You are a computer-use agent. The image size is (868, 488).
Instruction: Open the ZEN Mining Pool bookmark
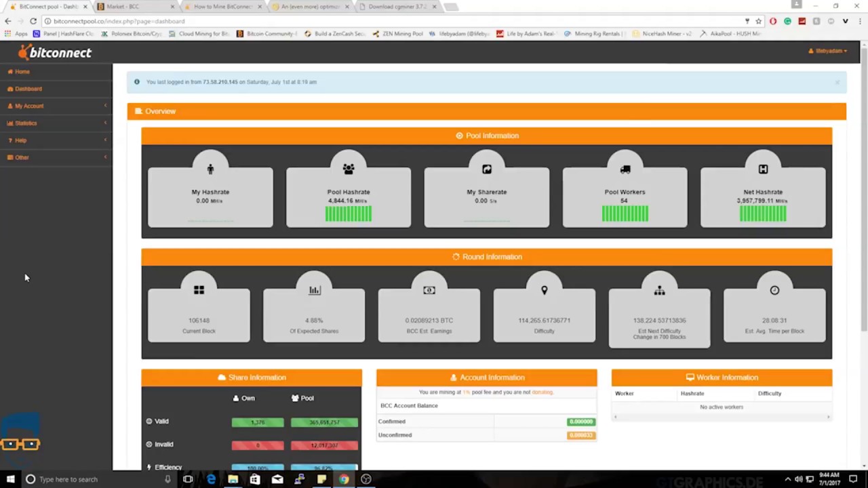coord(399,34)
